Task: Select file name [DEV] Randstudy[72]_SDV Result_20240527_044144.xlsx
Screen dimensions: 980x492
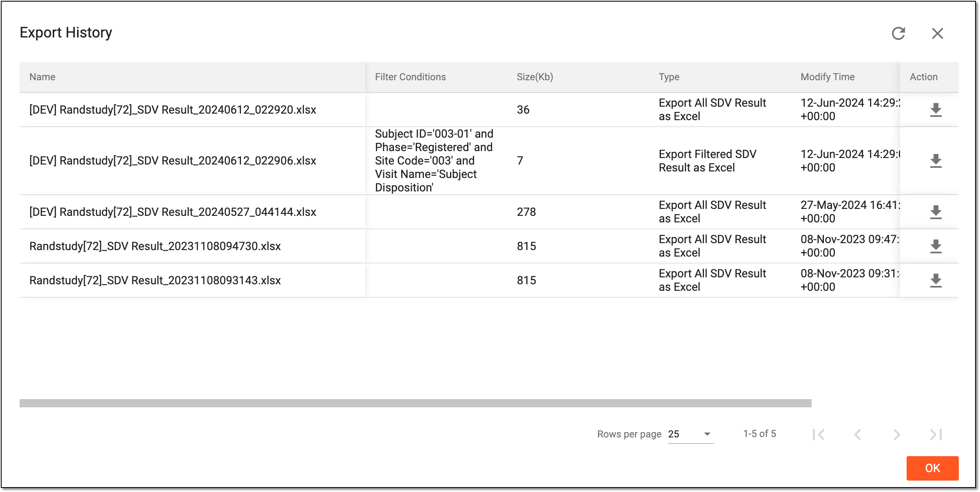Action: 173,212
